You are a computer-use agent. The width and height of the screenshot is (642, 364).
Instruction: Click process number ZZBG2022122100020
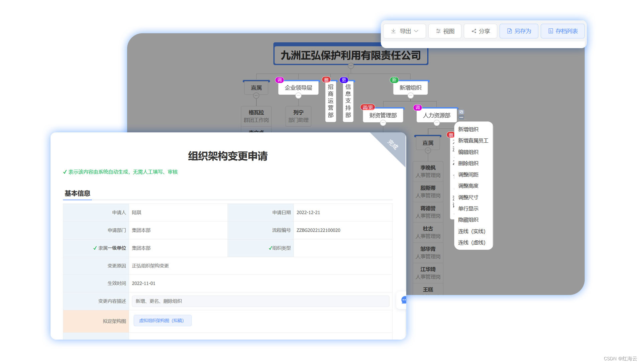click(x=318, y=230)
